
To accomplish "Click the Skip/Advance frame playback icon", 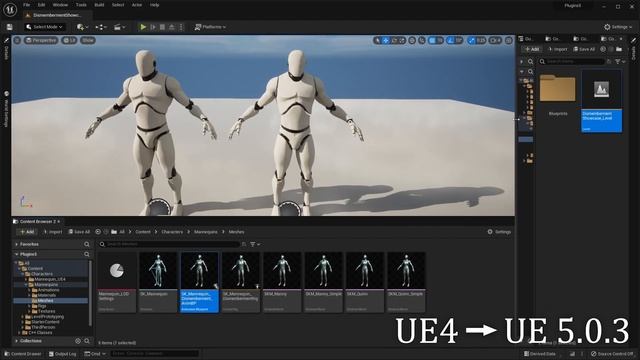I will click(x=153, y=27).
